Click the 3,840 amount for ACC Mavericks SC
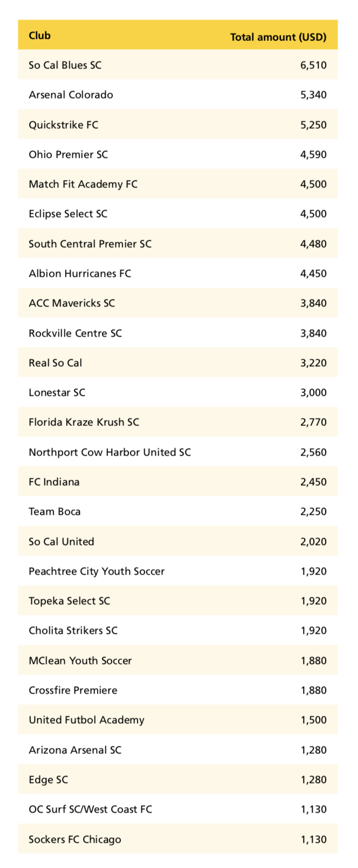The width and height of the screenshot is (358, 868). coord(313,303)
